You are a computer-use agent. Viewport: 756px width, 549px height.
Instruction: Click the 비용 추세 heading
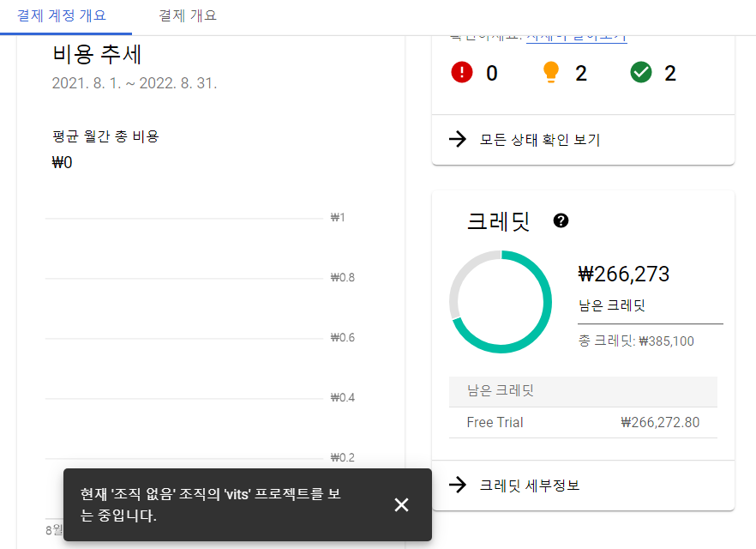pyautogui.click(x=96, y=54)
